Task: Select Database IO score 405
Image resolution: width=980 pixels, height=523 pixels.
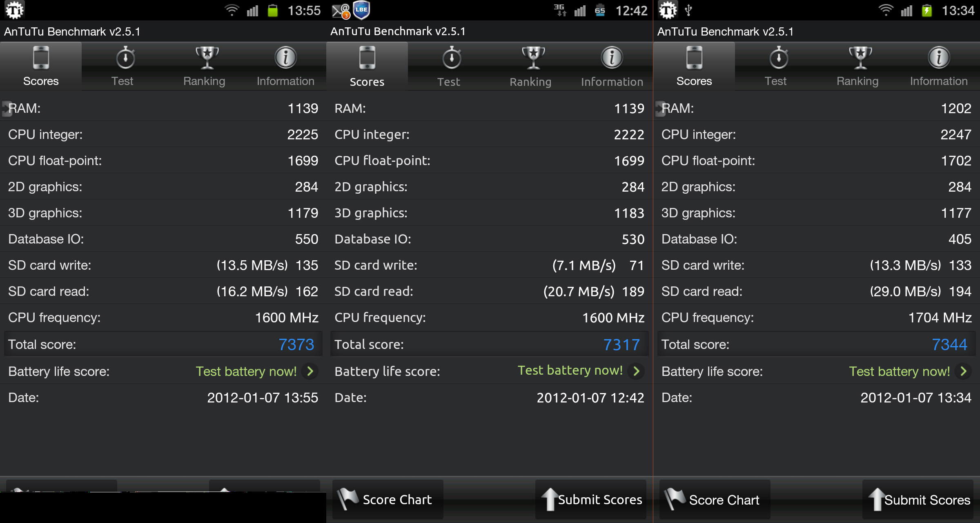Action: [960, 239]
